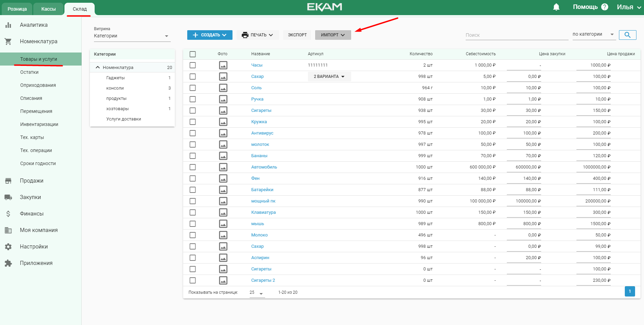Image resolution: width=644 pixels, height=325 pixels.
Task: Click the Моя компания building icon
Action: click(8, 230)
